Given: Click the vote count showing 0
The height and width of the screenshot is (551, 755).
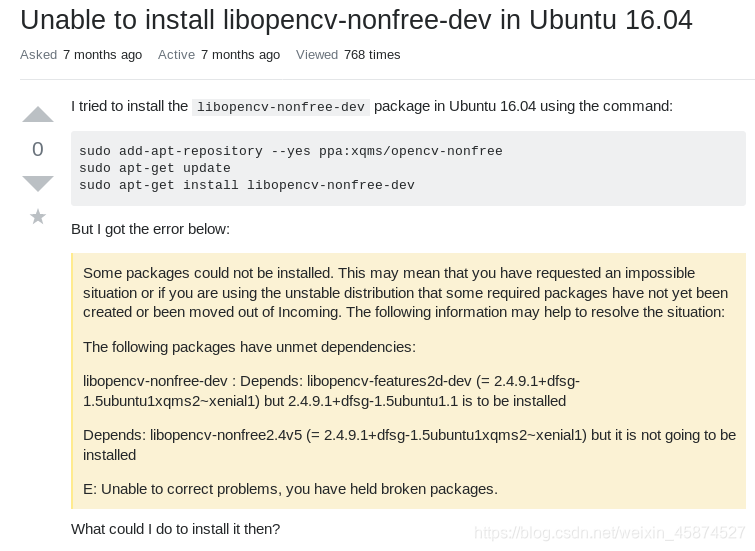Looking at the screenshot, I should click(x=38, y=149).
